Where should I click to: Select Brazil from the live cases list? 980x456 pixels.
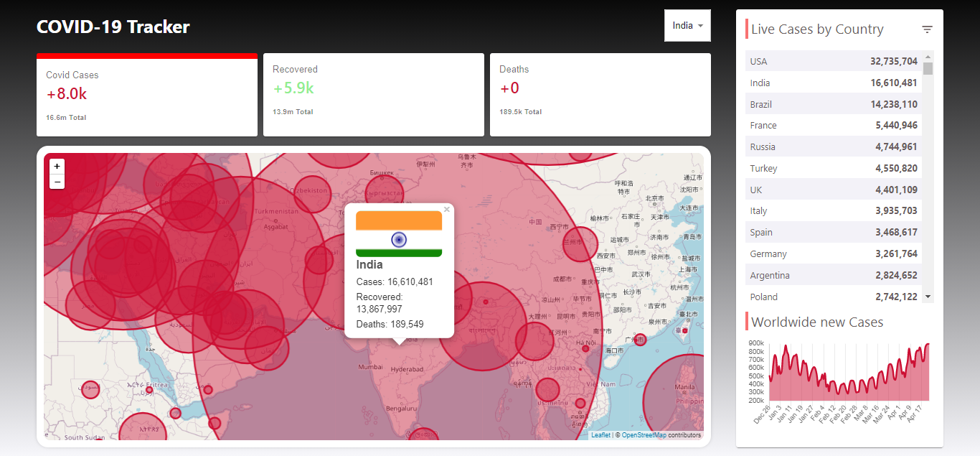(833, 103)
